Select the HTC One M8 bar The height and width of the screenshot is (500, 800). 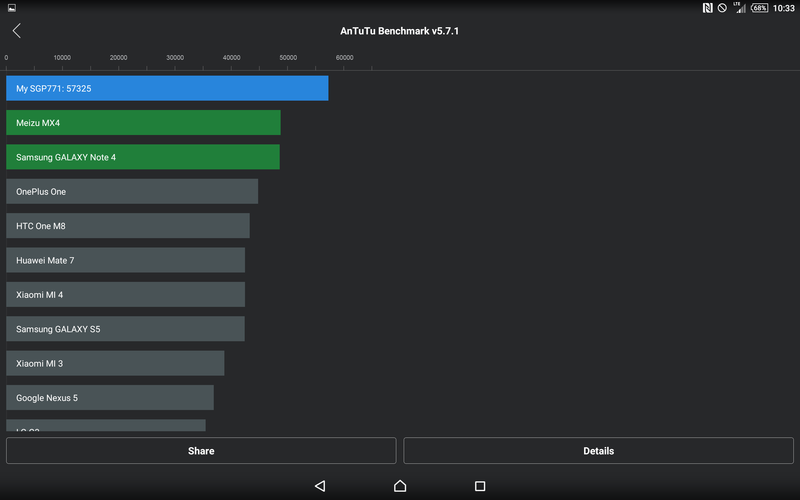click(x=128, y=226)
